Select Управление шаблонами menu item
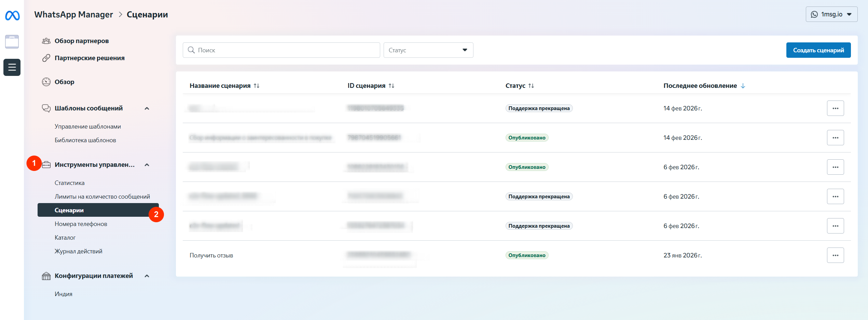Viewport: 868px width, 320px height. [x=88, y=126]
